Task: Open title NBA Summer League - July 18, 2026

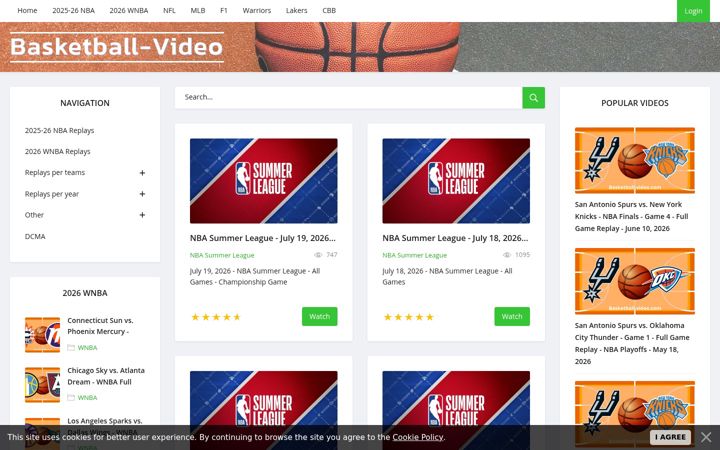Action: pyautogui.click(x=455, y=238)
